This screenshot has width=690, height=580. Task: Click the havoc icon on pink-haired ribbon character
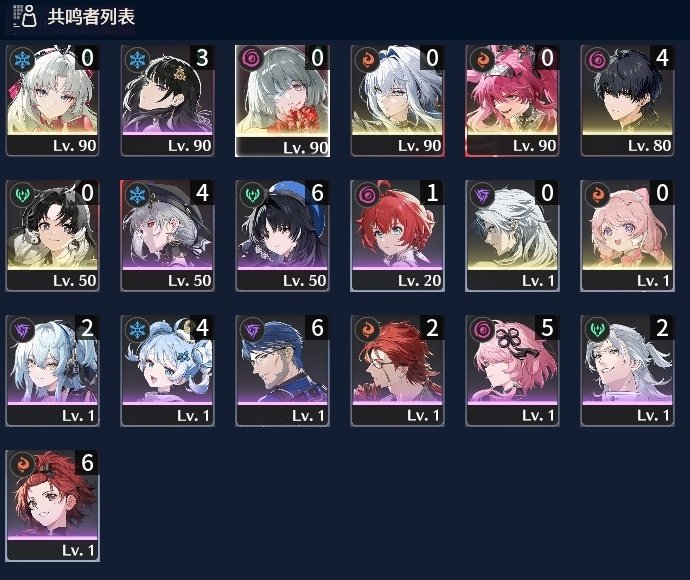482,329
